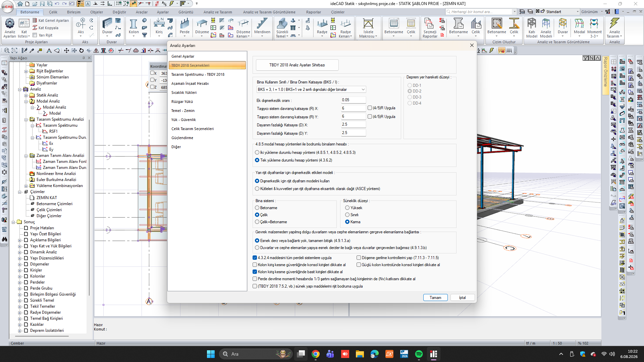The height and width of the screenshot is (362, 644).
Task: Click the Modal analysis view icon
Action: point(579,24)
